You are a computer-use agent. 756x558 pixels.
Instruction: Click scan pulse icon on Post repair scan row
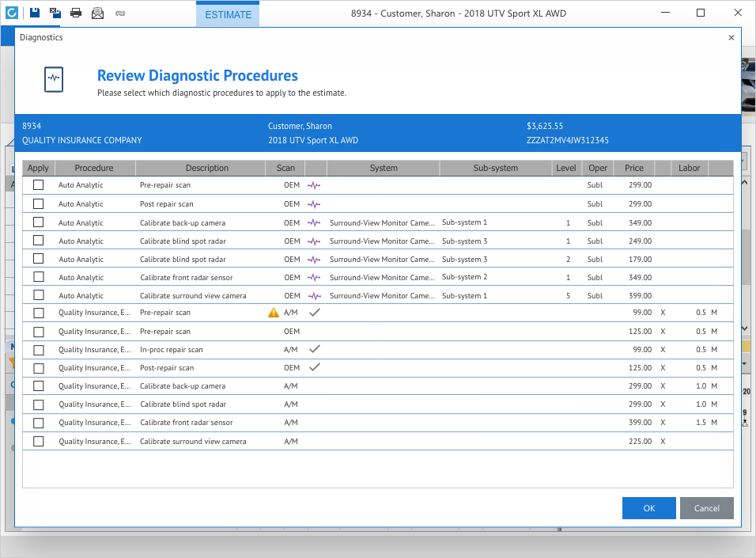pyautogui.click(x=315, y=204)
